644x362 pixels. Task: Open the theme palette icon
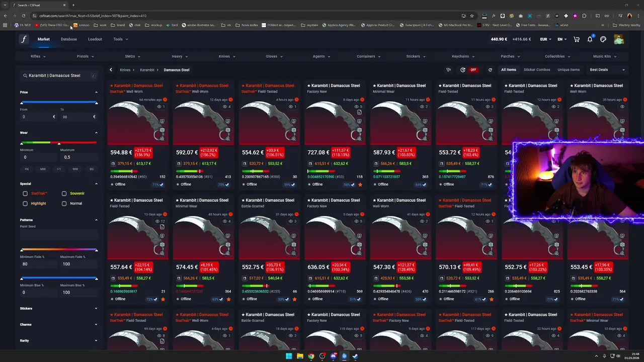pos(603,39)
